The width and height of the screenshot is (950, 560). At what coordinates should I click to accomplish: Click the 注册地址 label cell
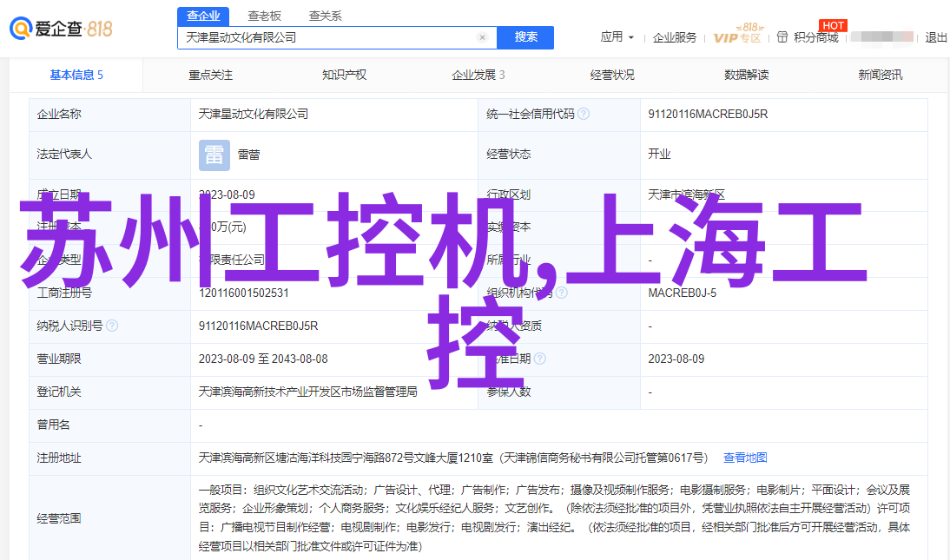[x=109, y=458]
